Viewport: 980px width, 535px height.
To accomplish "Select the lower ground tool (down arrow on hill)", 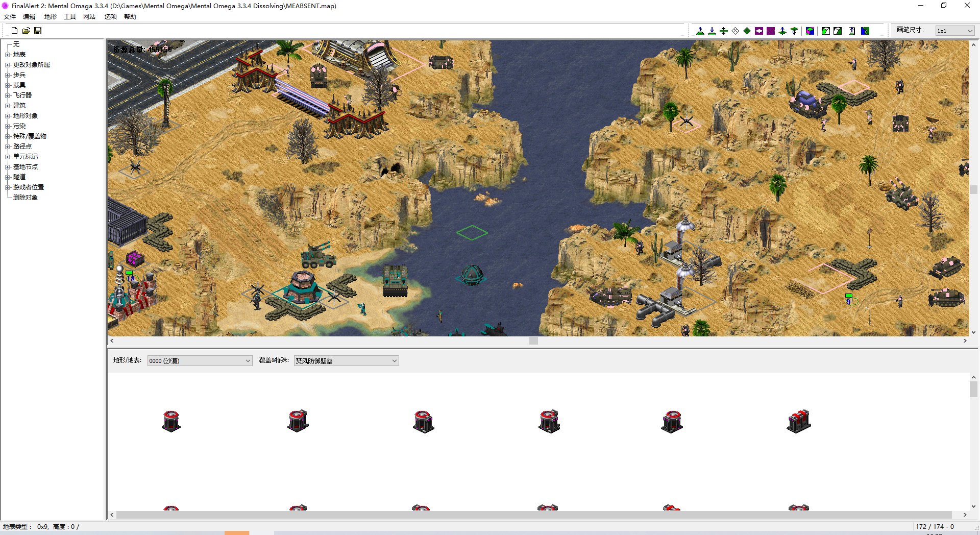I will point(712,31).
